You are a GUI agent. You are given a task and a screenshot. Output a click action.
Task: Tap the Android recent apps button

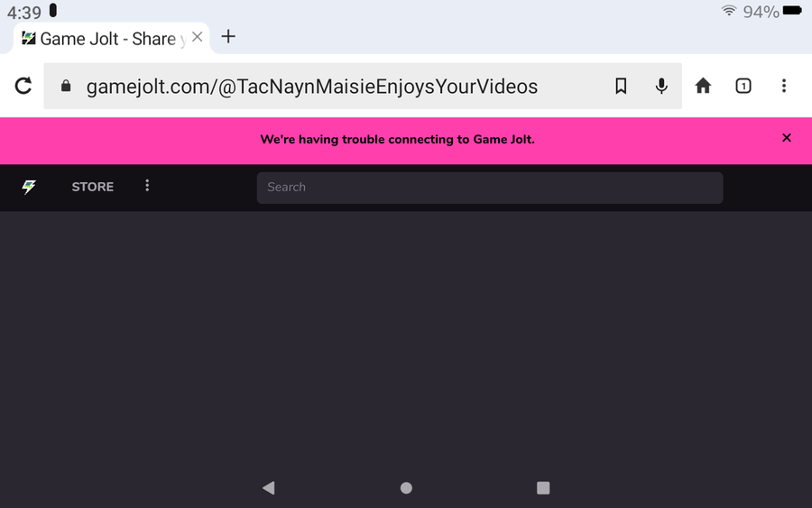(x=543, y=488)
